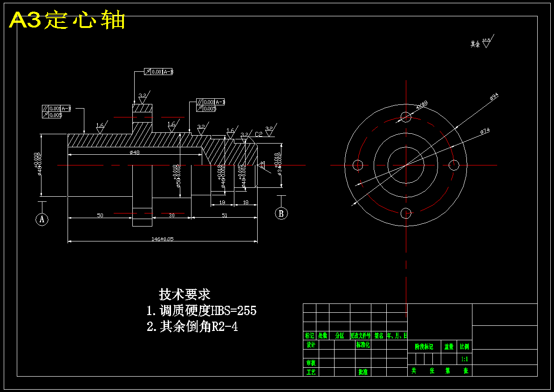
Task: Click the 'C2' chamfer annotation
Action: [x=259, y=134]
